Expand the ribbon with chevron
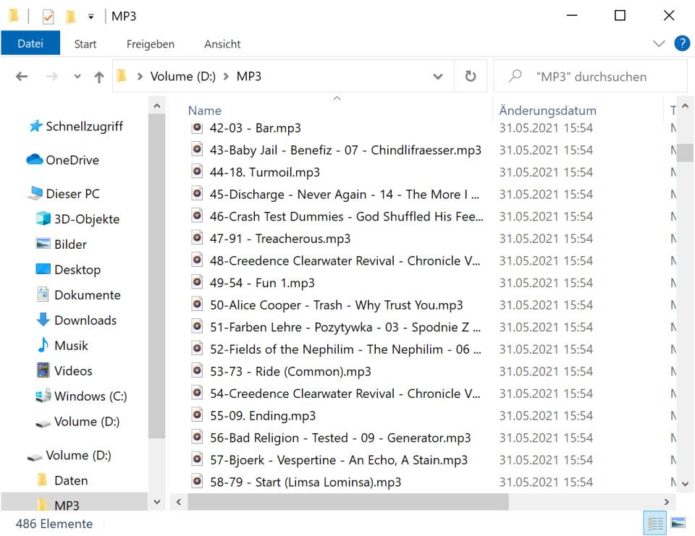695x536 pixels. point(658,44)
